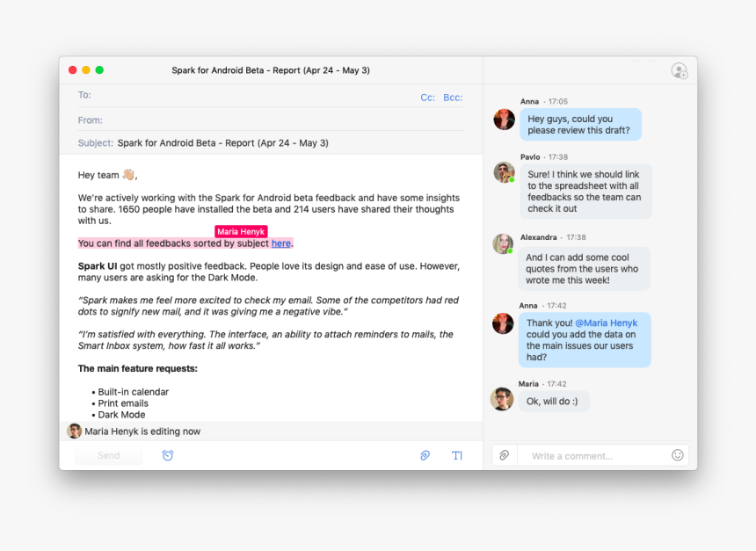Click Anna's avatar at 17:05 message

tap(504, 119)
